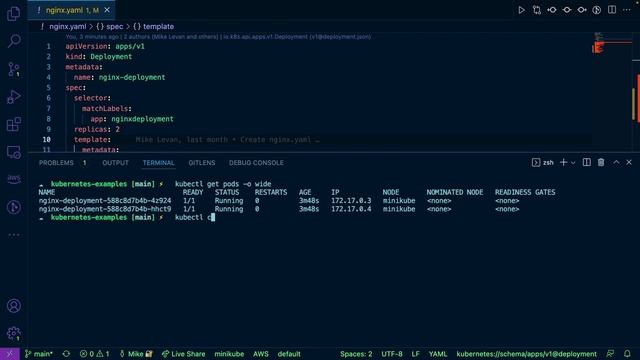Kill the terminal with trash icon
The image size is (640, 360).
601,162
